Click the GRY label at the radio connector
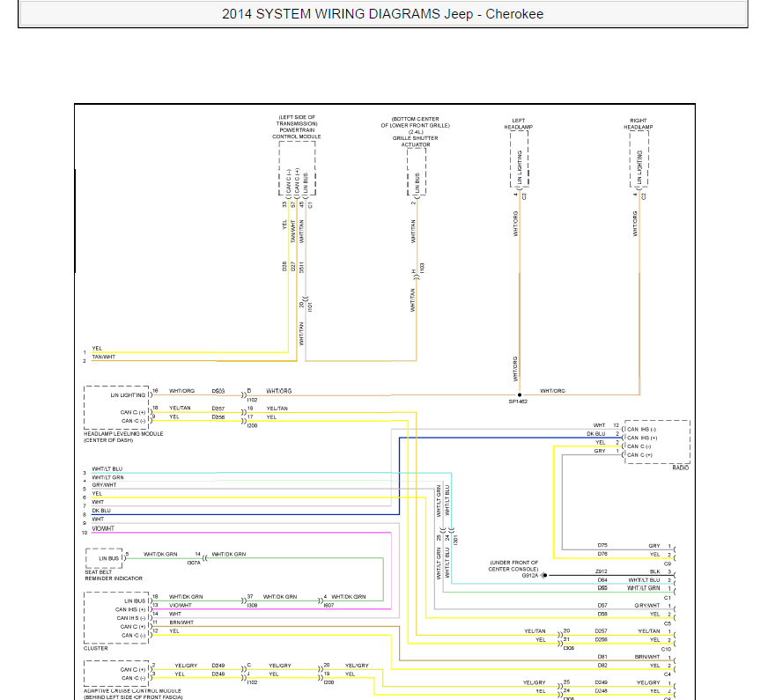The height and width of the screenshot is (700, 768). [600, 451]
